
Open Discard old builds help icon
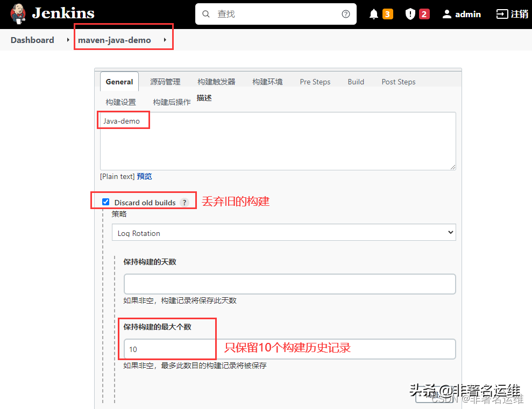click(185, 202)
